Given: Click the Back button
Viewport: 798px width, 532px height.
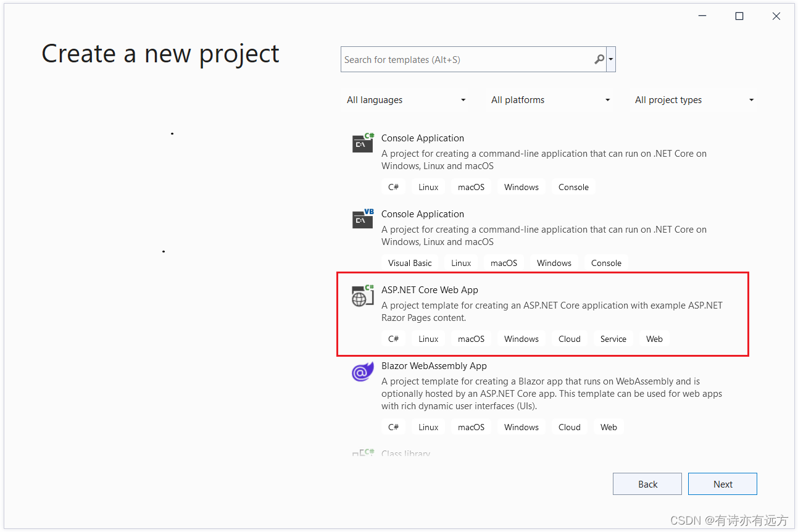Looking at the screenshot, I should [x=647, y=484].
